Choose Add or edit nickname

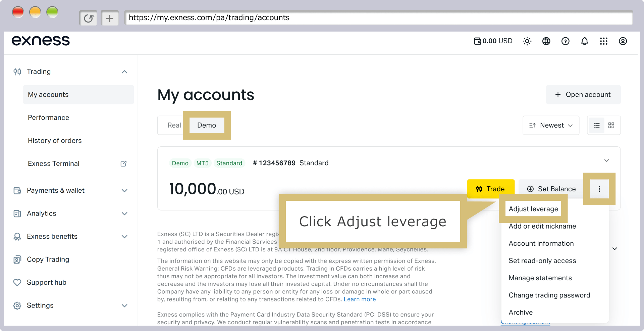pyautogui.click(x=542, y=226)
